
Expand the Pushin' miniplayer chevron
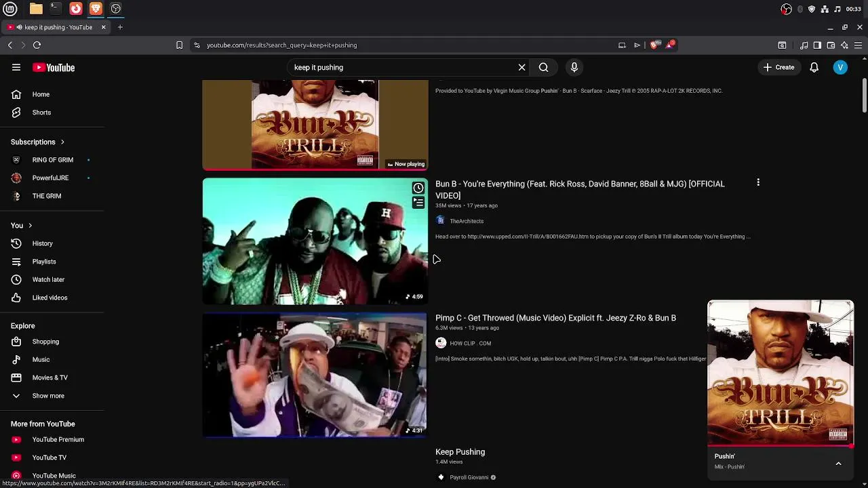838,464
